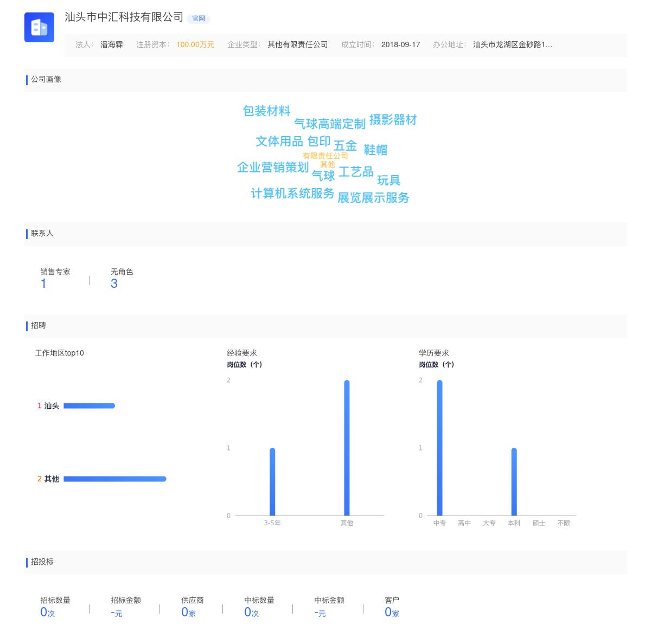
Task: Click the orange 有限责任公司 tag
Action: tap(325, 155)
